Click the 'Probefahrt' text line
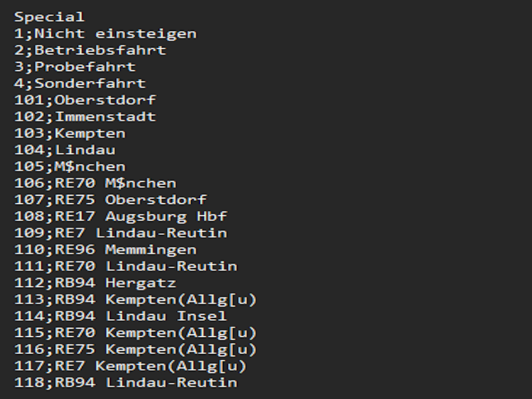Screen dimensions: 532x399 [74, 66]
